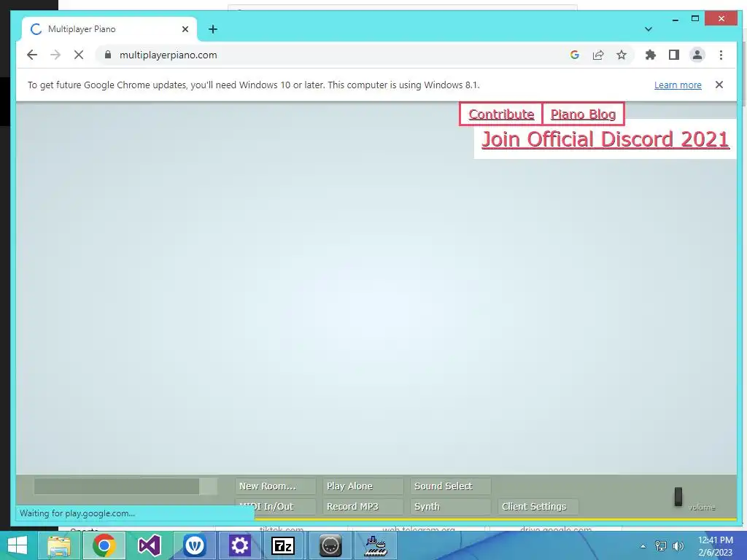Open the Chrome three-dot menu
The image size is (747, 560).
point(721,55)
